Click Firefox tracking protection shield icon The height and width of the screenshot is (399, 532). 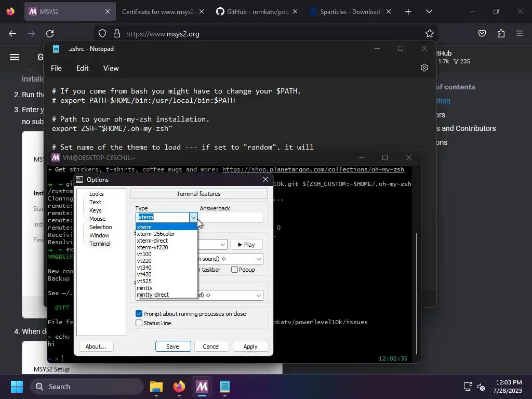click(102, 34)
